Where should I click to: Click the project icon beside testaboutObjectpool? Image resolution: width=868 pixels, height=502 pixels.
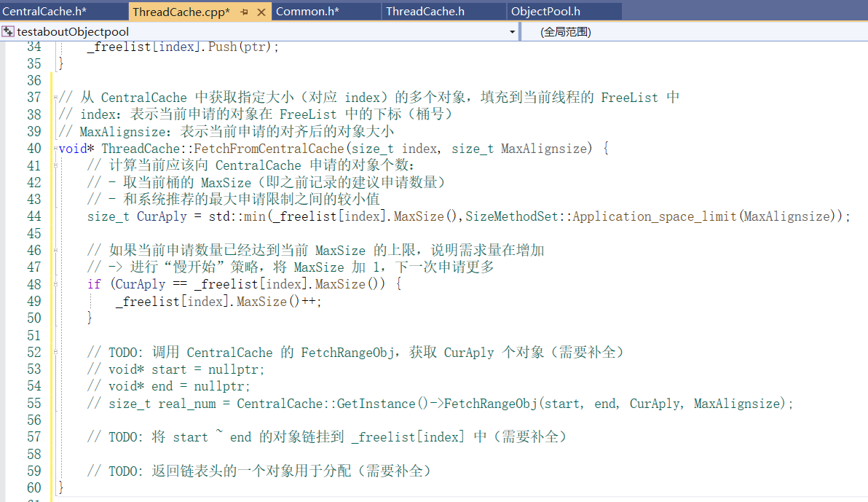8,31
